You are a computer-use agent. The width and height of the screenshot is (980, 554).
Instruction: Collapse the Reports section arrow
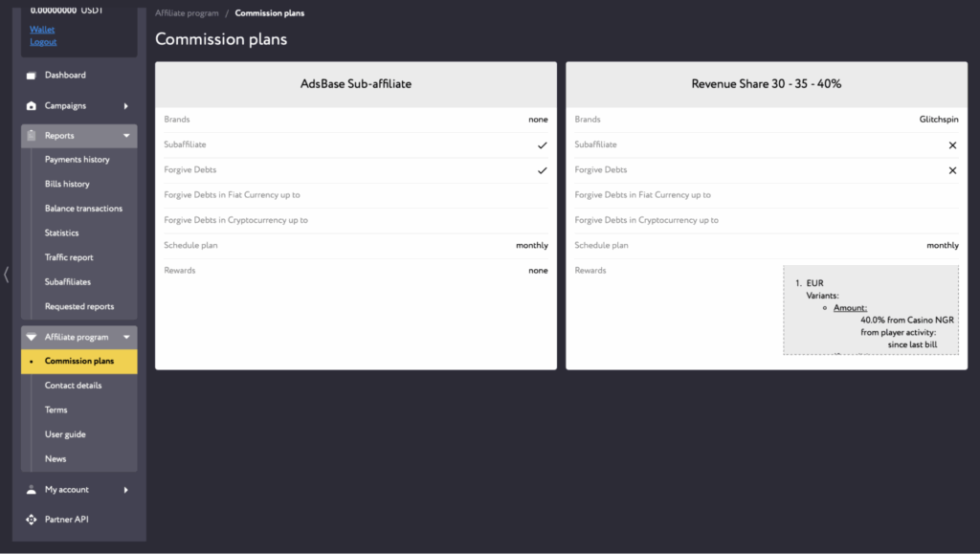tap(126, 136)
